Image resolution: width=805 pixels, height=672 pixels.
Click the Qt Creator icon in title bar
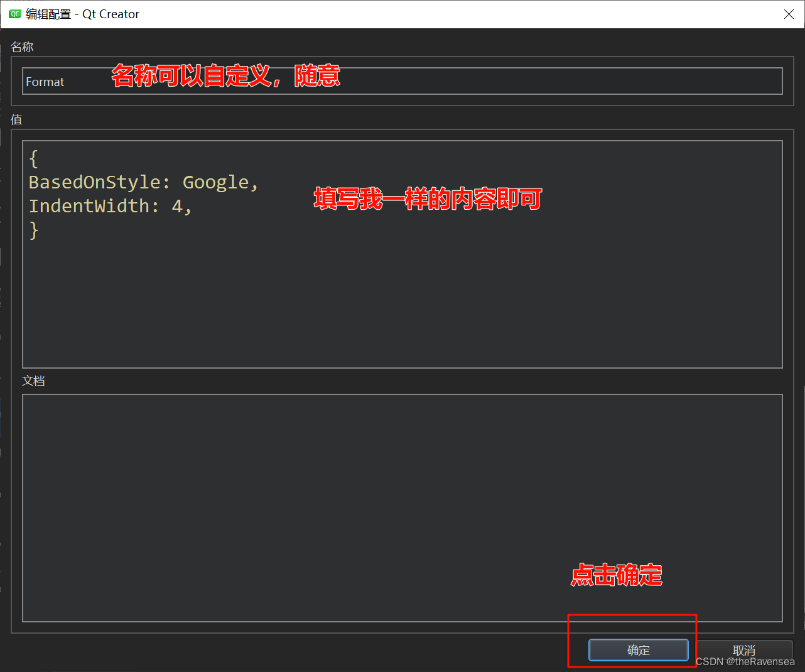(x=15, y=14)
